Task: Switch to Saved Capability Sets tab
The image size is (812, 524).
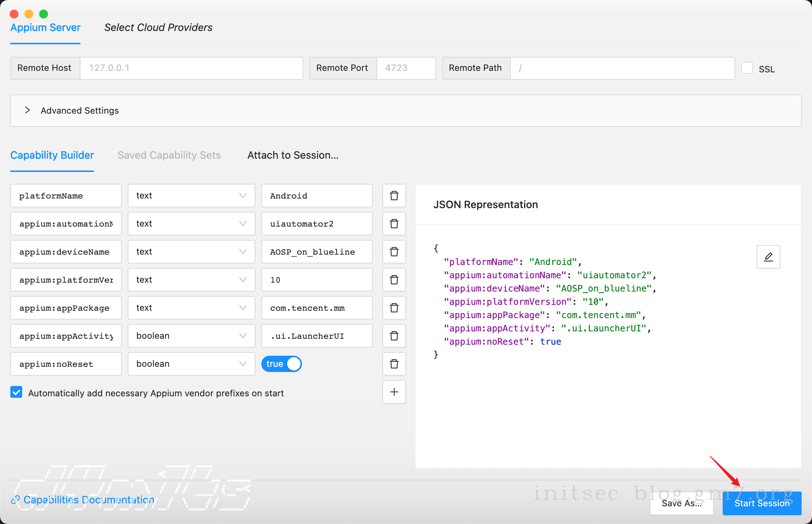Action: coord(169,155)
